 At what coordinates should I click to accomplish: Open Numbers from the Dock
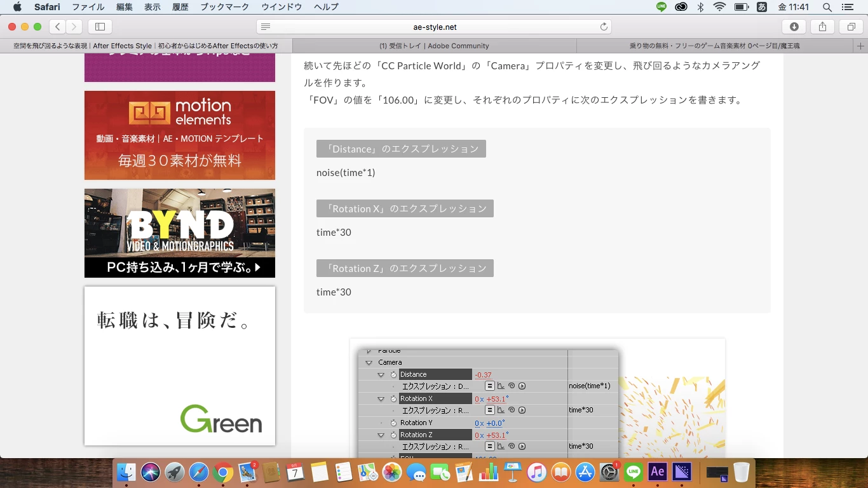tap(489, 472)
